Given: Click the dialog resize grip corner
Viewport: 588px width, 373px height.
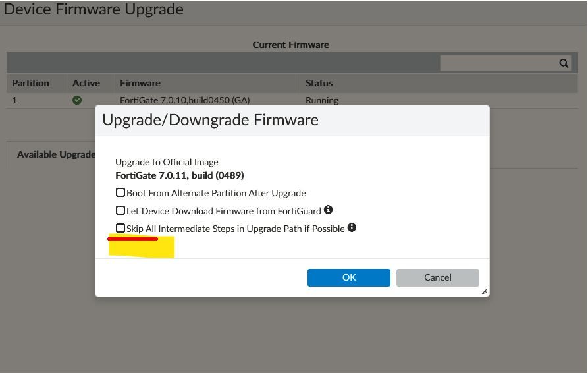Looking at the screenshot, I should pyautogui.click(x=484, y=291).
